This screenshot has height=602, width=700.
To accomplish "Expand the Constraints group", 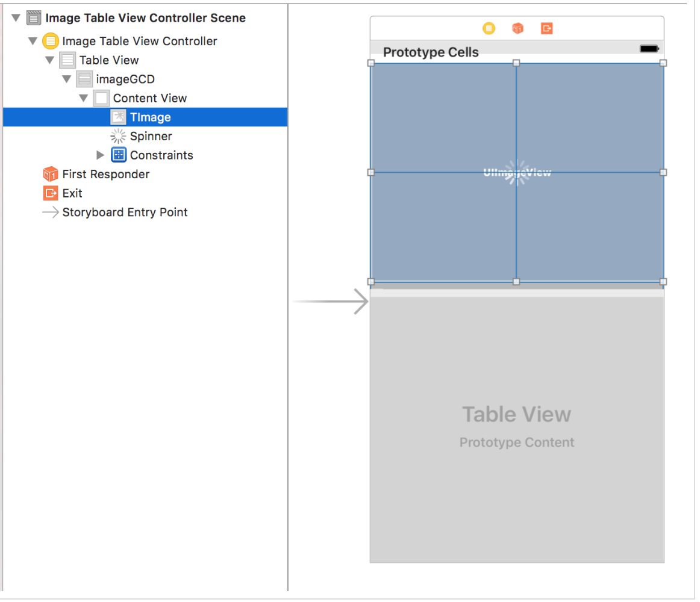I will click(x=101, y=155).
